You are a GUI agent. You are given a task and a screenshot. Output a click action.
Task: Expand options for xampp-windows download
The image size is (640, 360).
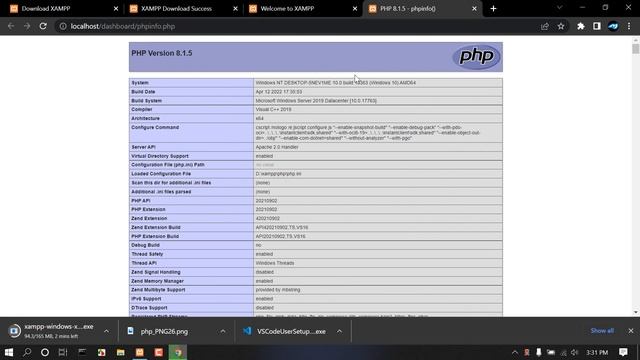click(x=107, y=331)
